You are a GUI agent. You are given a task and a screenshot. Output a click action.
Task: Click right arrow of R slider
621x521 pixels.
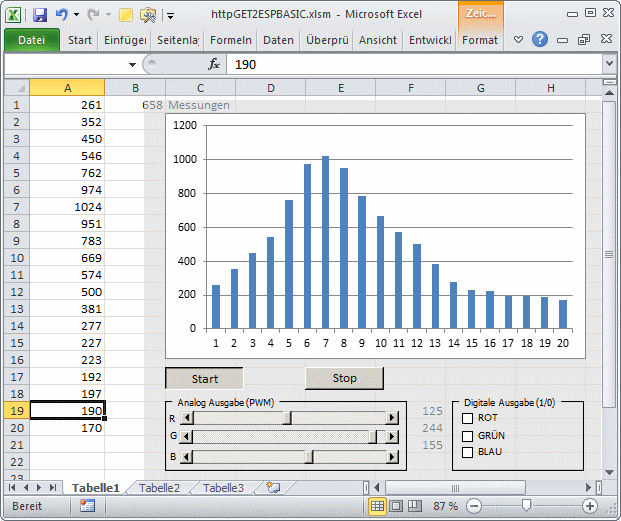click(x=392, y=418)
